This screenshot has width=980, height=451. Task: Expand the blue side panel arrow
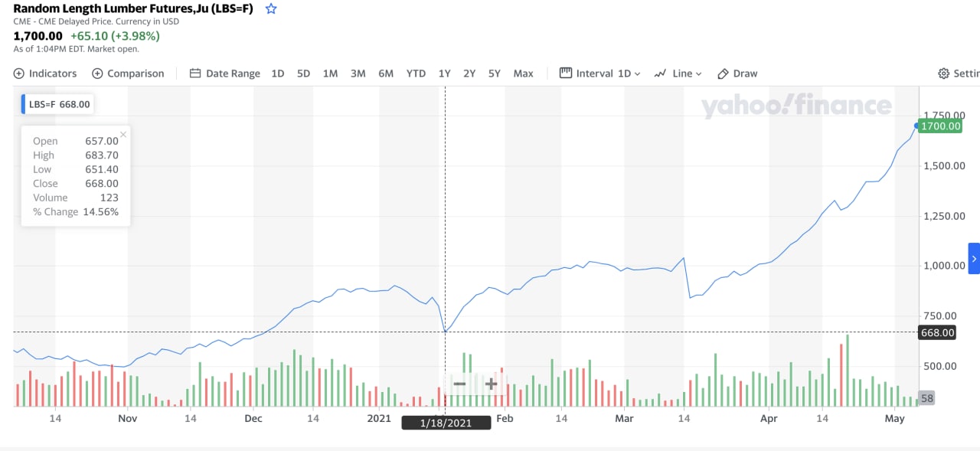[x=974, y=259]
